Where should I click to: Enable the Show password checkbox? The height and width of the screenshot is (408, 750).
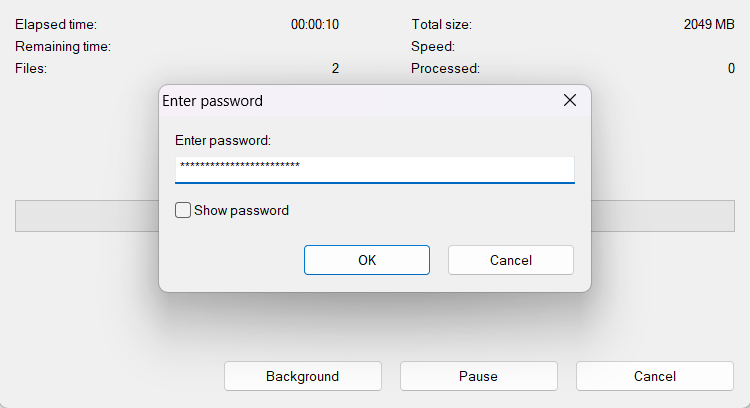click(x=183, y=211)
